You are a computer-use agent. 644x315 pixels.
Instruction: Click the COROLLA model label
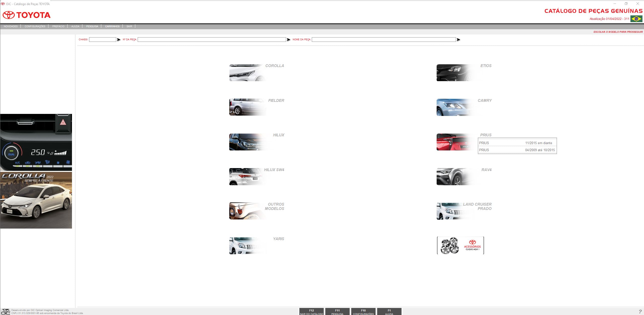coord(275,66)
